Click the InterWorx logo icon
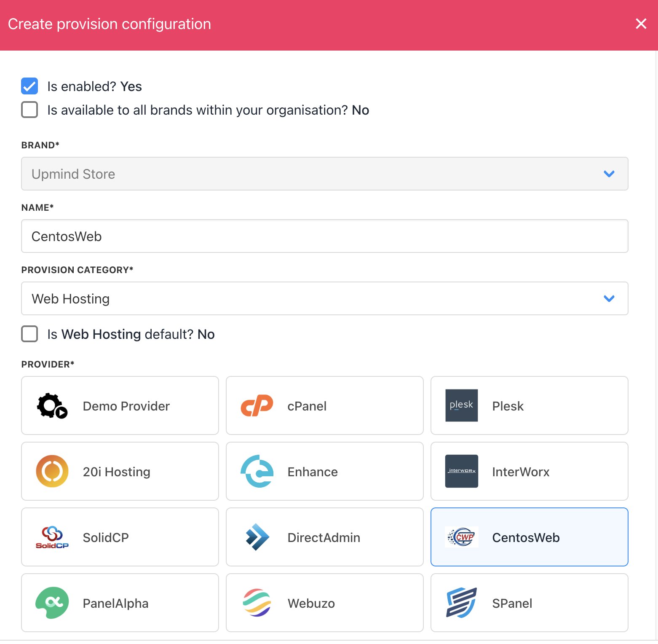This screenshot has width=658, height=644. [462, 471]
